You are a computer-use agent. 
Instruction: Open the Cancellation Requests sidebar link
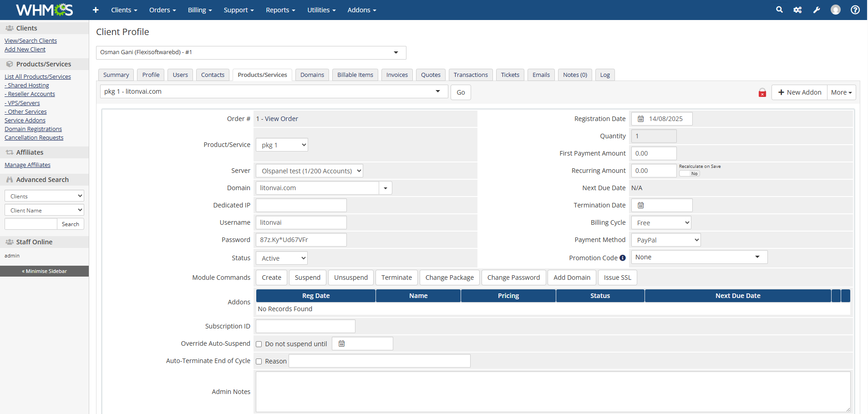[x=34, y=138]
